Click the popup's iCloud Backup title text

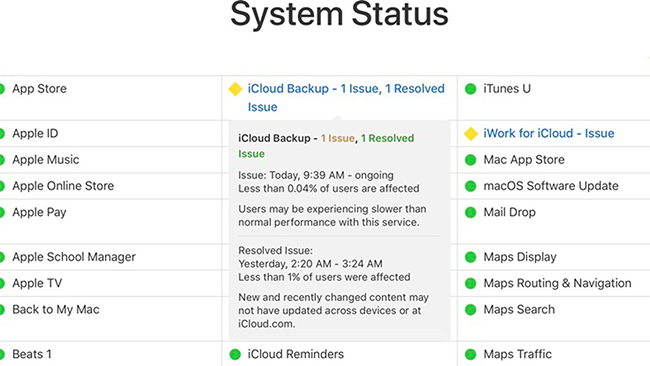pos(326,146)
